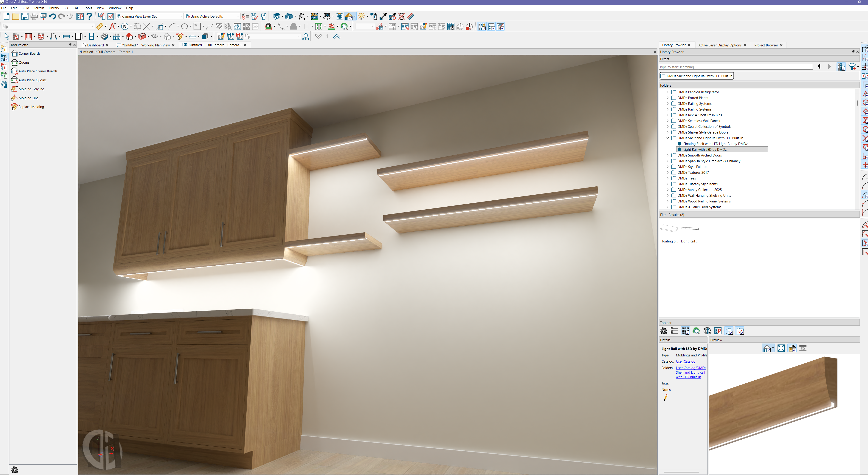Toggle thumbnail grid view in Library toolbar
868x475 pixels.
coord(685,331)
